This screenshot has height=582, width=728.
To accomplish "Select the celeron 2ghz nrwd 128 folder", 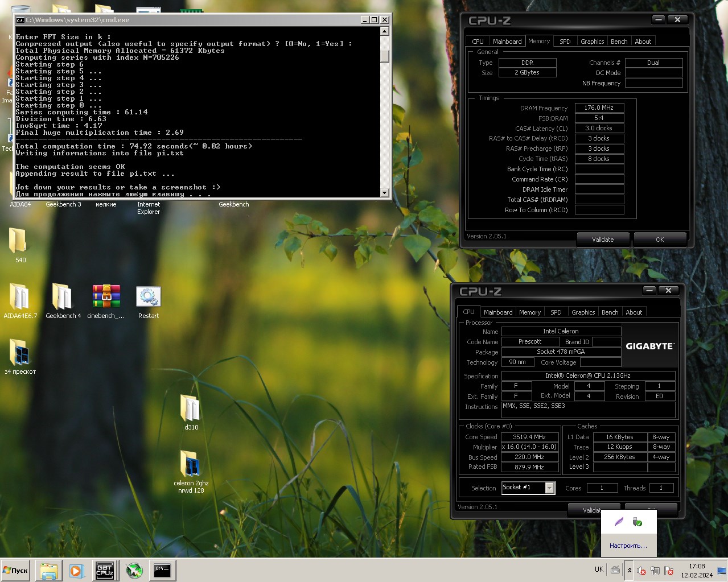I will click(191, 465).
